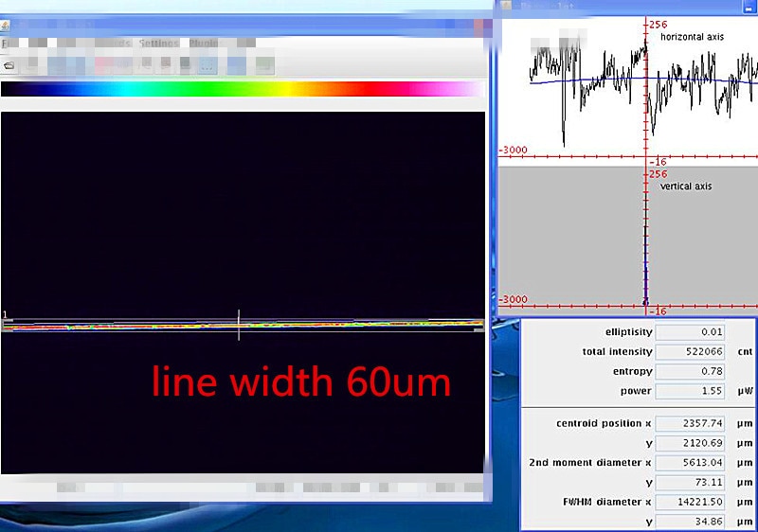Click inside the horizontal axis profile plot
Viewport: 758px width, 532px height.
(628, 92)
